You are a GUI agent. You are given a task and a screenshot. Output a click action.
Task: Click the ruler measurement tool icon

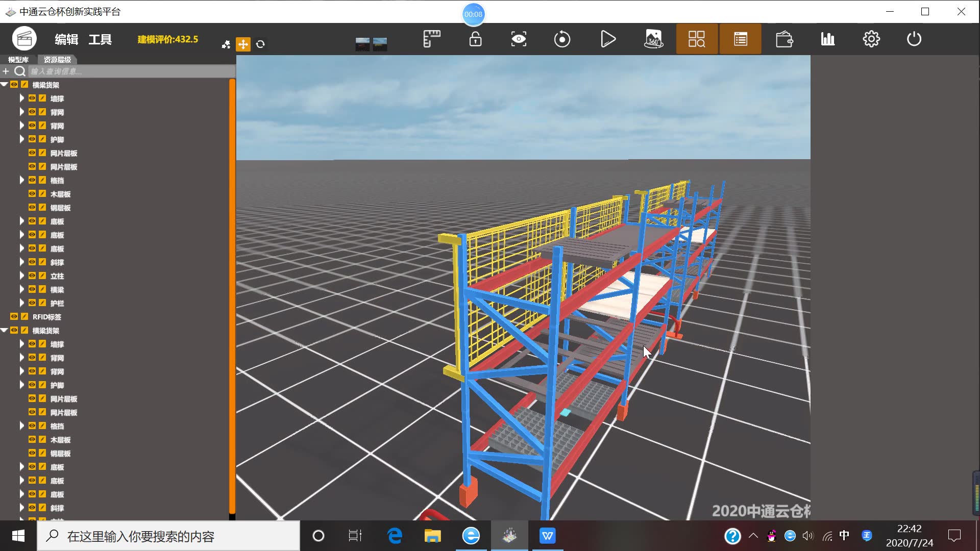(431, 39)
